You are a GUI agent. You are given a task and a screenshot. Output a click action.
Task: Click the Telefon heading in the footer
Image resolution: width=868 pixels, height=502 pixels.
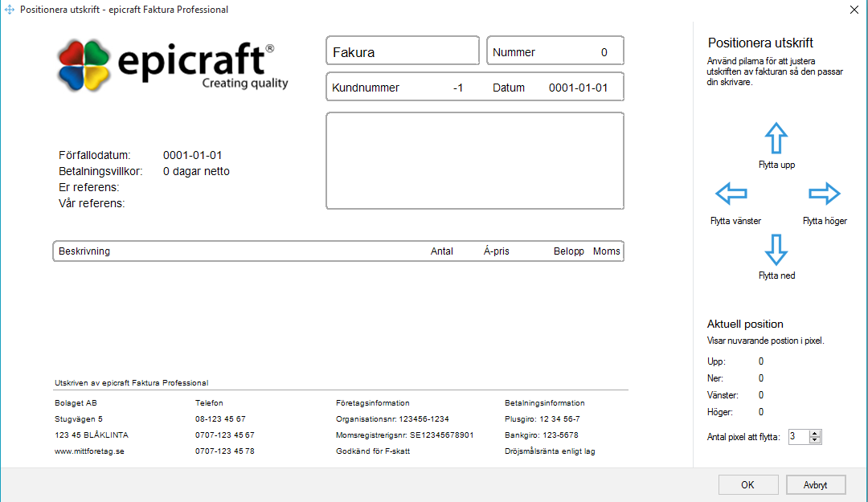pyautogui.click(x=209, y=403)
